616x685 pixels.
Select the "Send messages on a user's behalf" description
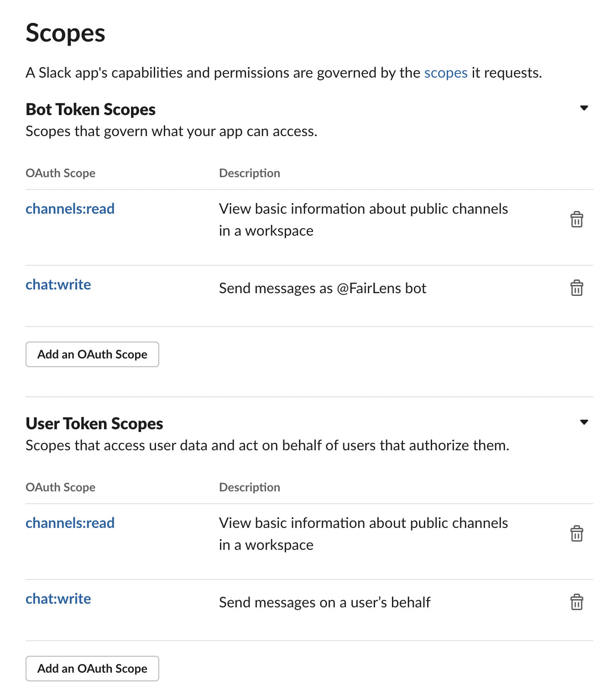point(324,603)
